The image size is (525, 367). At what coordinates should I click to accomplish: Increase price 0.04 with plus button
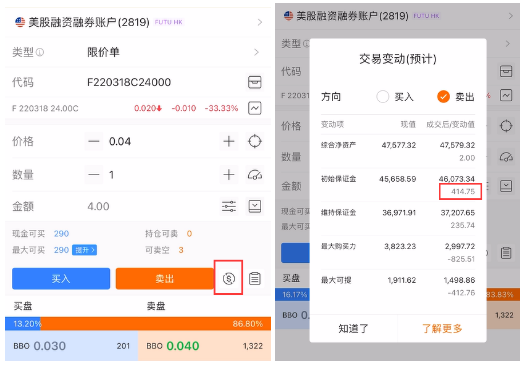pos(229,141)
